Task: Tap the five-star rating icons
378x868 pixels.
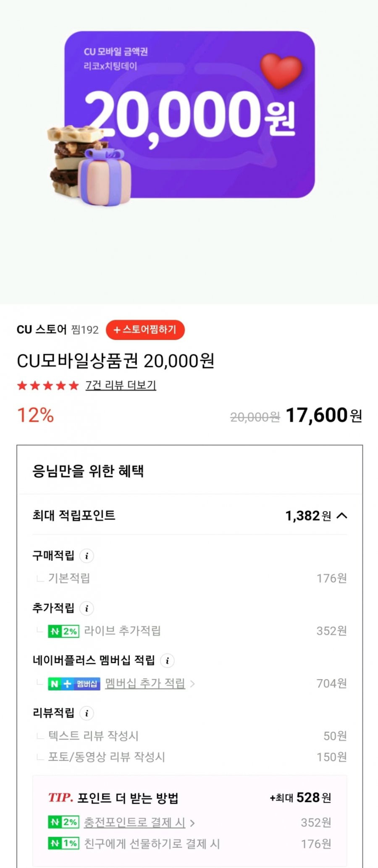Action: [x=48, y=385]
